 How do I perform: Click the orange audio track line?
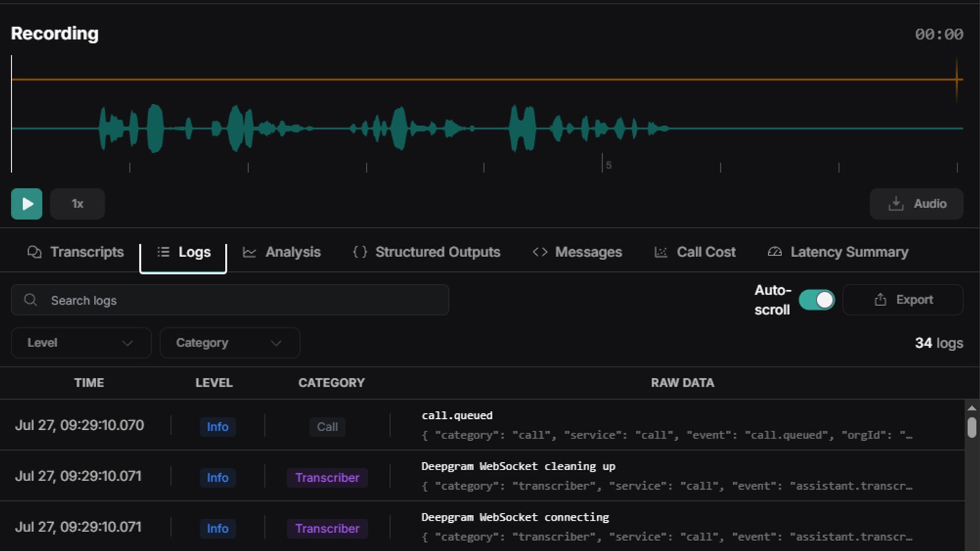tap(488, 80)
